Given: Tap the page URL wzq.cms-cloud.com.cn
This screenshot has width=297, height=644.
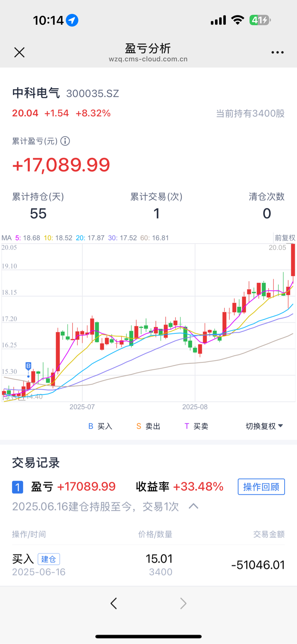Looking at the screenshot, I should (x=148, y=59).
